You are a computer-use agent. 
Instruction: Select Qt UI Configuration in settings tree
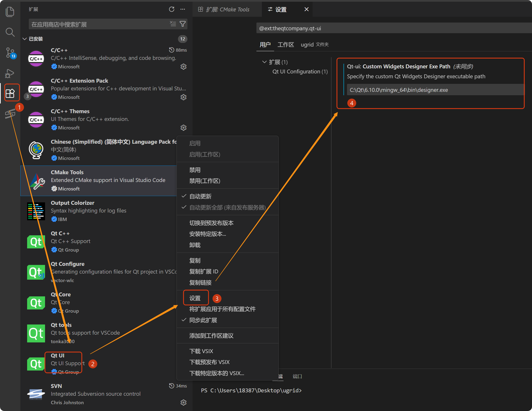(300, 71)
